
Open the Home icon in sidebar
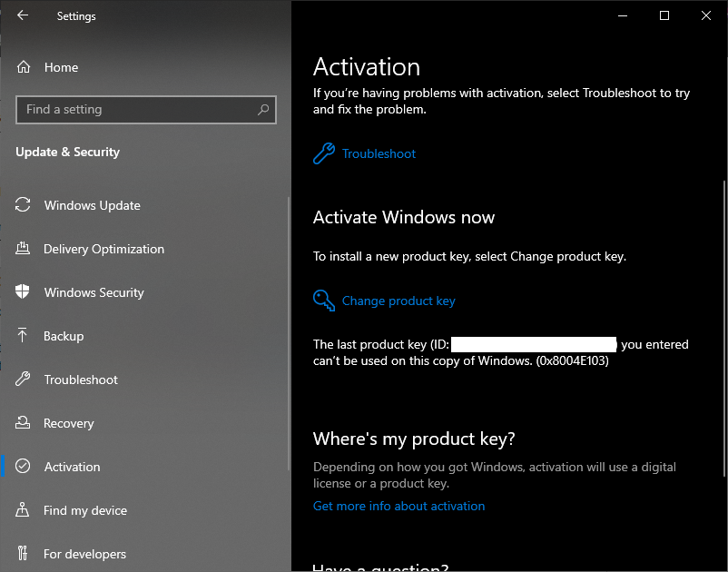24,67
